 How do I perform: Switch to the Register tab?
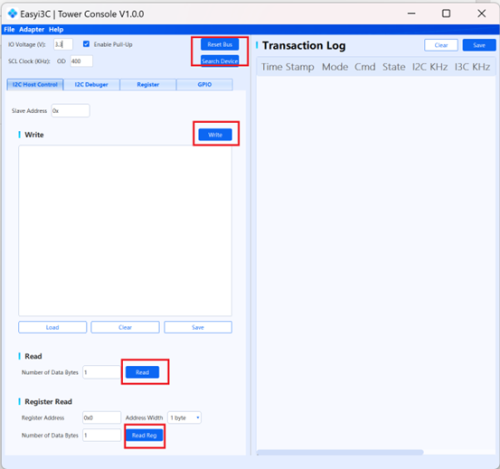[148, 85]
